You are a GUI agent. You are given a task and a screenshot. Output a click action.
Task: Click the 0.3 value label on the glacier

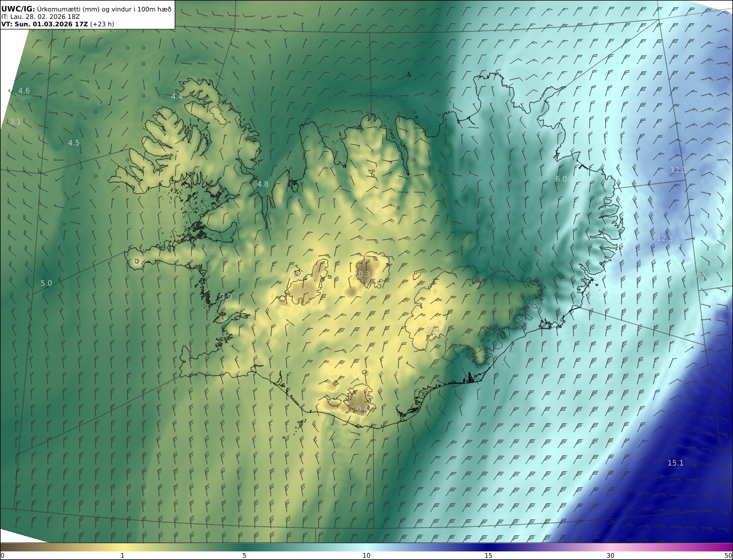click(364, 274)
